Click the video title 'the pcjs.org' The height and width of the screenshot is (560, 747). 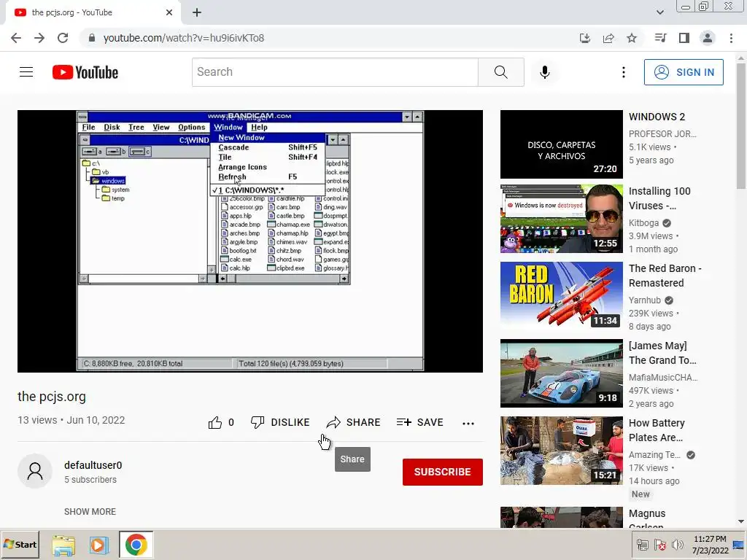click(x=52, y=397)
